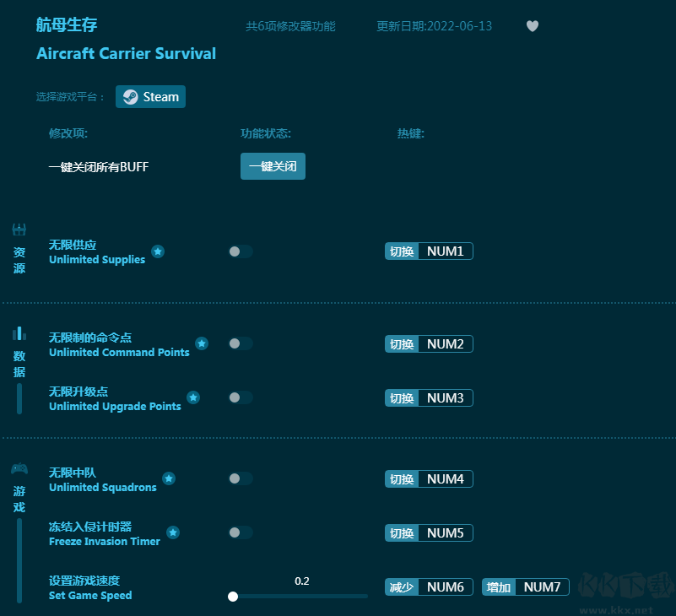676x616 pixels.
Task: Click star icon beside Unlimited Supplies
Action: [158, 251]
